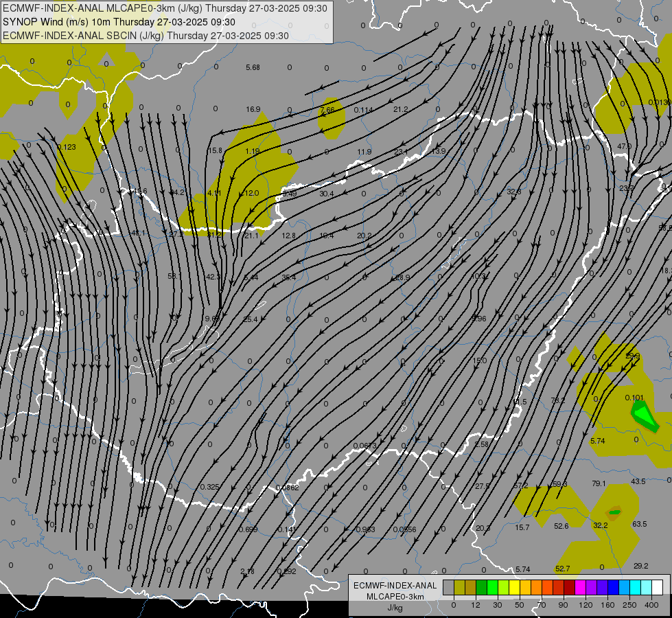Click legend tick label 70
Viewport: 672px width, 618px height.
[542, 605]
